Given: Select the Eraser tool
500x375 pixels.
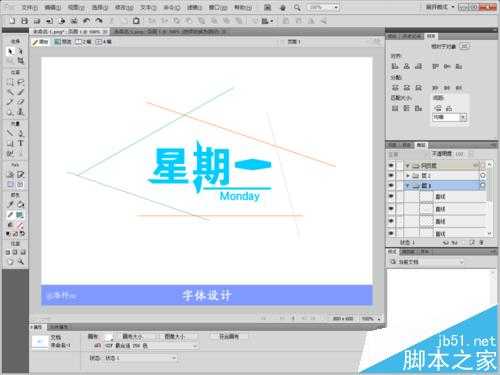Looking at the screenshot, I should (20, 102).
